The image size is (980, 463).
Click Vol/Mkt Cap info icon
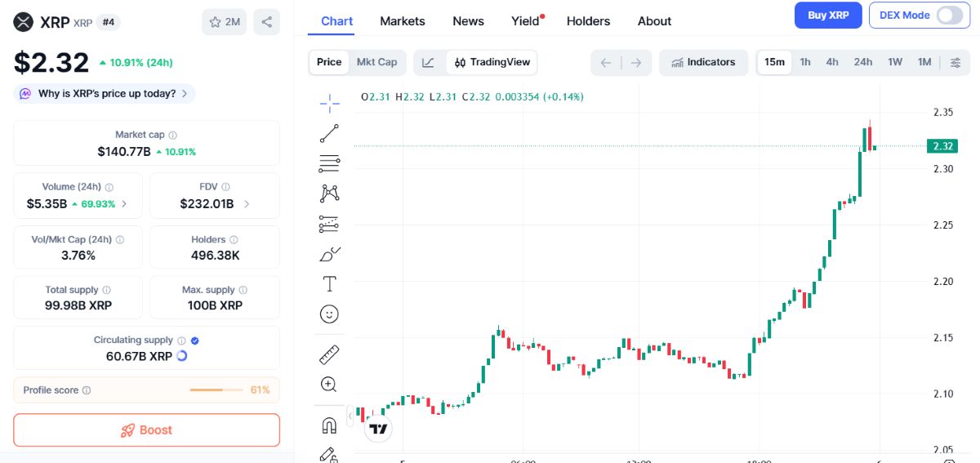[120, 240]
